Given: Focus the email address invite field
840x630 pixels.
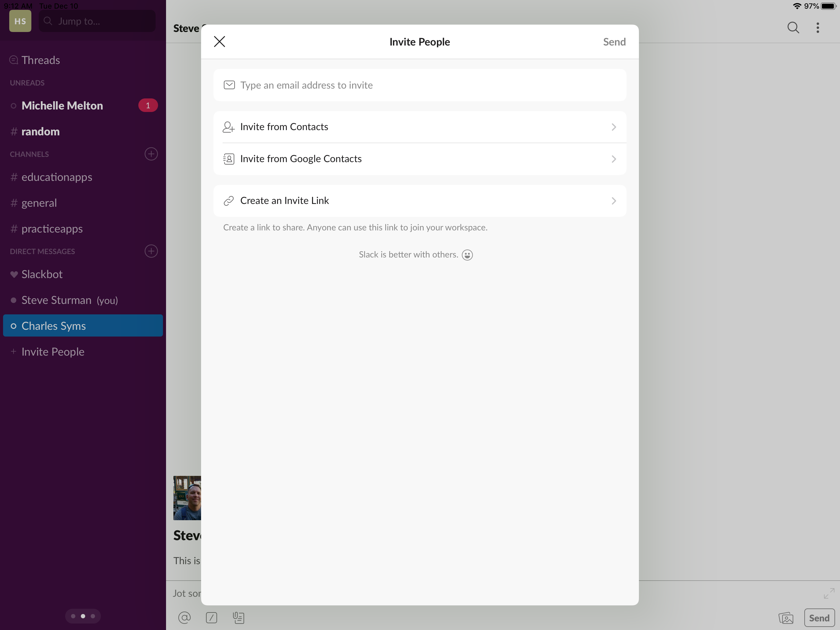Looking at the screenshot, I should point(419,85).
